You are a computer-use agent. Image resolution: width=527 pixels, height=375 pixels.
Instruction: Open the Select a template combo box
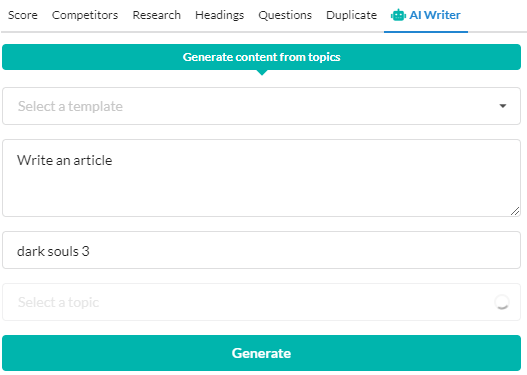[x=261, y=106]
